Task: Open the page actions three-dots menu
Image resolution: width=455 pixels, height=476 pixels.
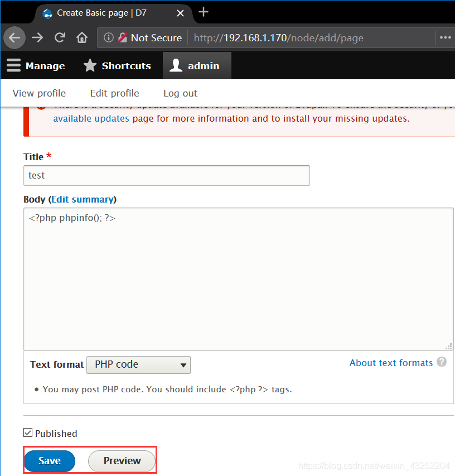Action: click(x=446, y=37)
